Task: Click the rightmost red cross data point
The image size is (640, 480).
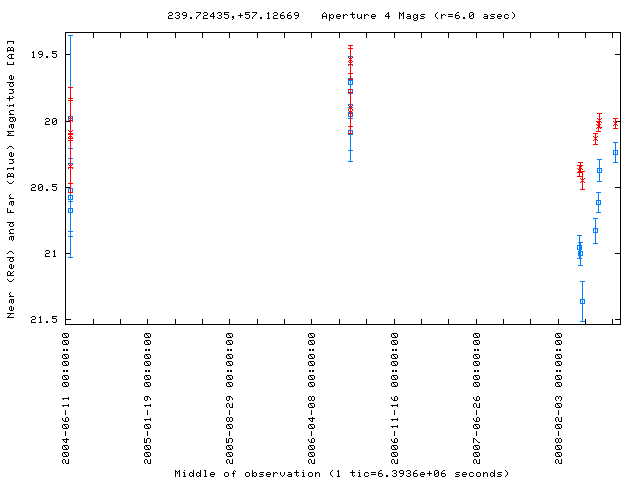Action: click(616, 123)
